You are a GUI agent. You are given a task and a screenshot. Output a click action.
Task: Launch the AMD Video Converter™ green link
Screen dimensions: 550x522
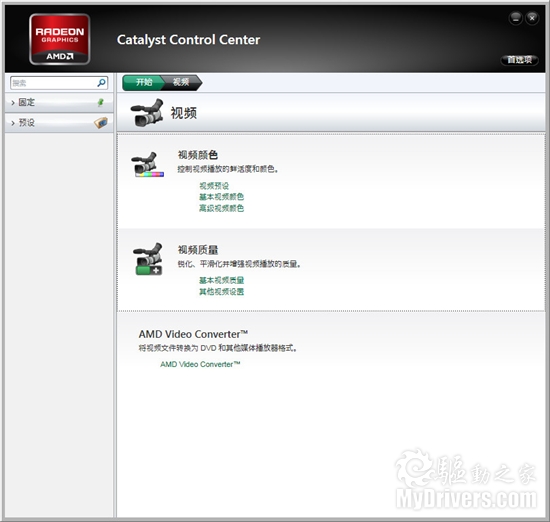pyautogui.click(x=200, y=364)
